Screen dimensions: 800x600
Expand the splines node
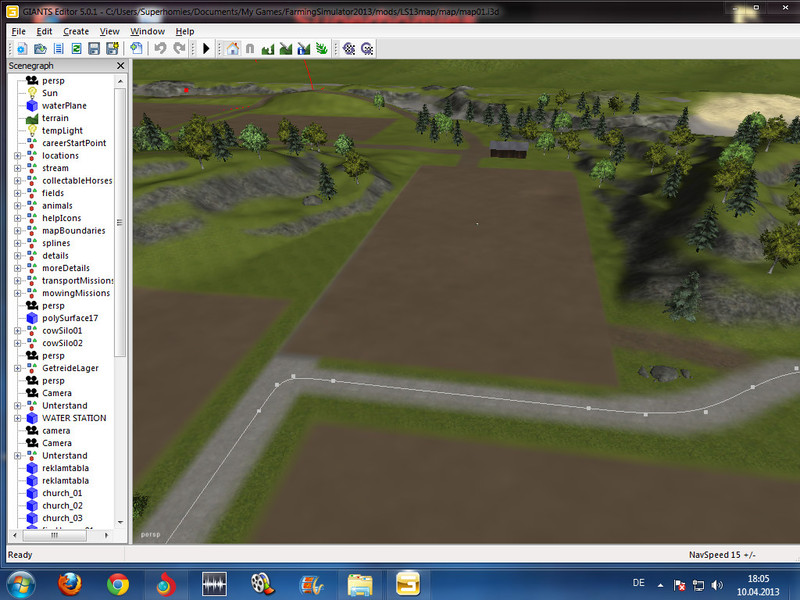pos(17,243)
